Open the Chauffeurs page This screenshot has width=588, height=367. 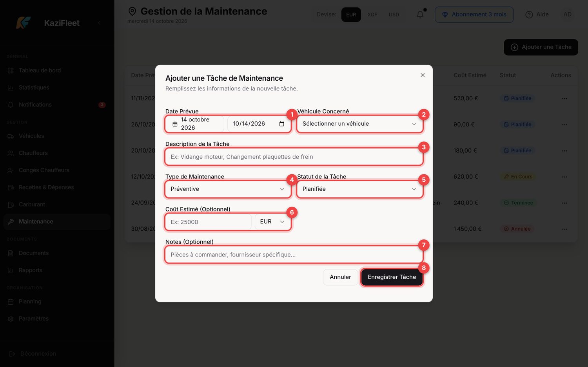click(x=57, y=153)
